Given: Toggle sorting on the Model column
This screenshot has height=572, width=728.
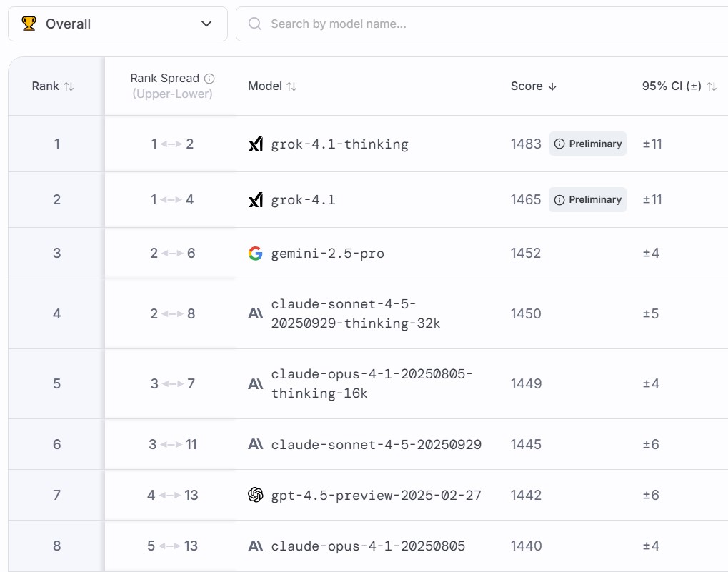Looking at the screenshot, I should (x=291, y=86).
